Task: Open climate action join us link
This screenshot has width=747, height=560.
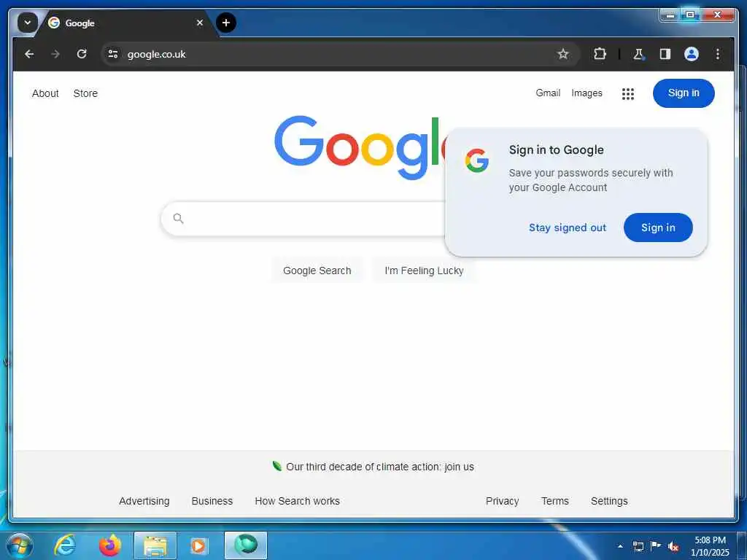Action: tap(379, 467)
